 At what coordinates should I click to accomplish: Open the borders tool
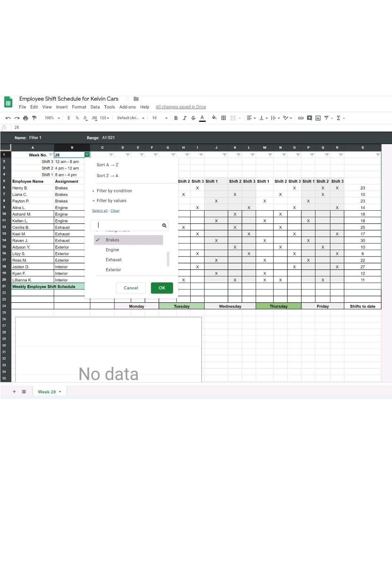[x=224, y=118]
